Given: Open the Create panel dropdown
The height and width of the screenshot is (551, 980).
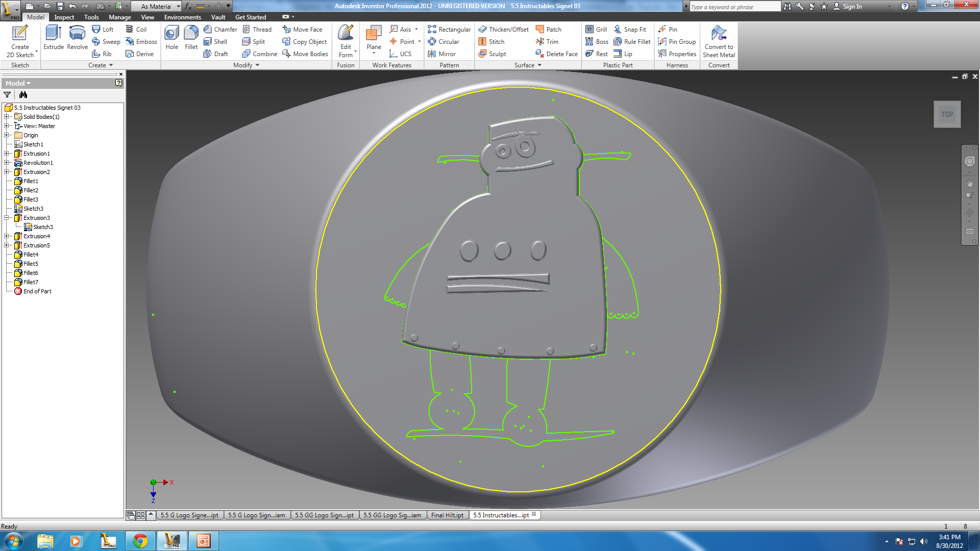Looking at the screenshot, I should [100, 65].
